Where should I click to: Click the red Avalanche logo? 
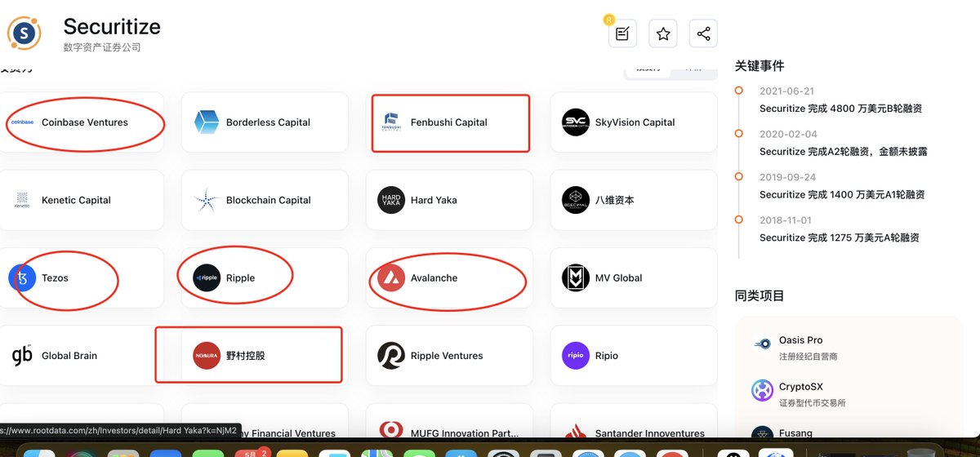[391, 278]
